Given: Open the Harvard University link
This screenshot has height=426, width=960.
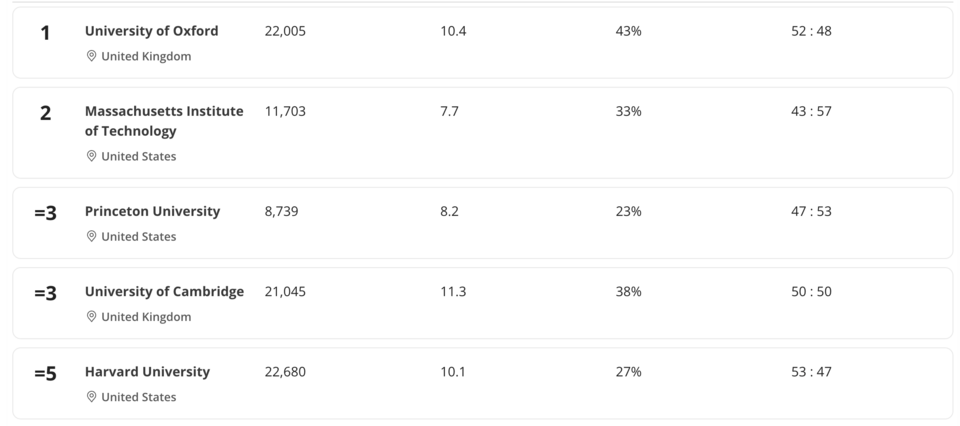Looking at the screenshot, I should [x=147, y=371].
